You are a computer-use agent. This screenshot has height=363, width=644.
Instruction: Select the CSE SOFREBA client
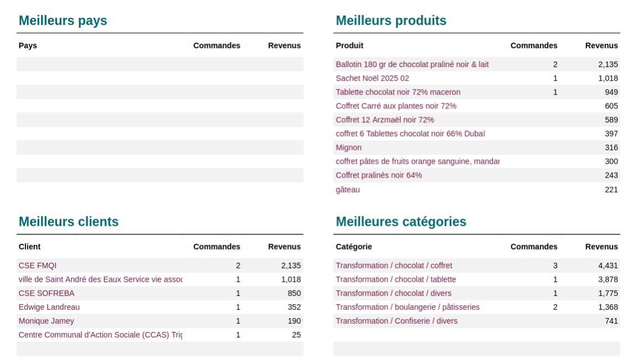pos(46,293)
